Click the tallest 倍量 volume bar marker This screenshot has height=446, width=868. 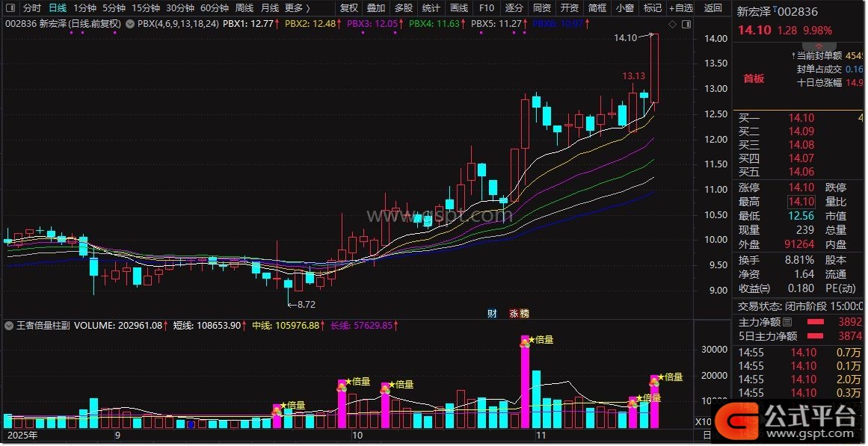[x=526, y=341]
